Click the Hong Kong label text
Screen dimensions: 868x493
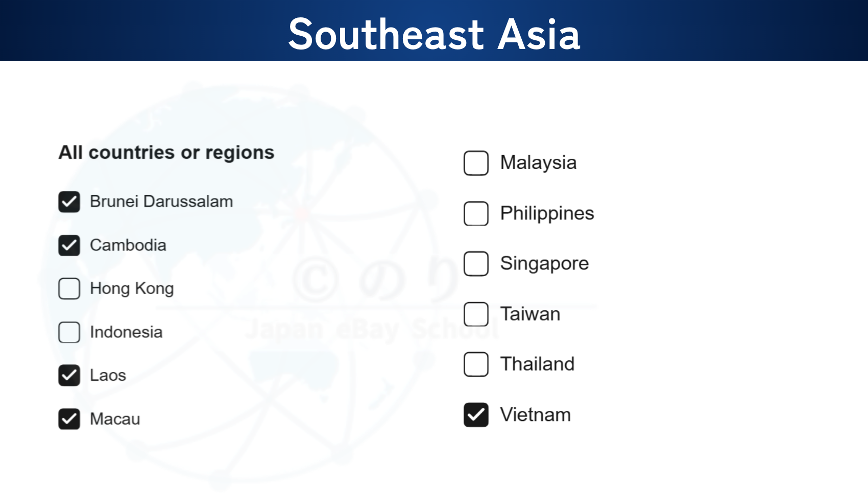coord(132,289)
